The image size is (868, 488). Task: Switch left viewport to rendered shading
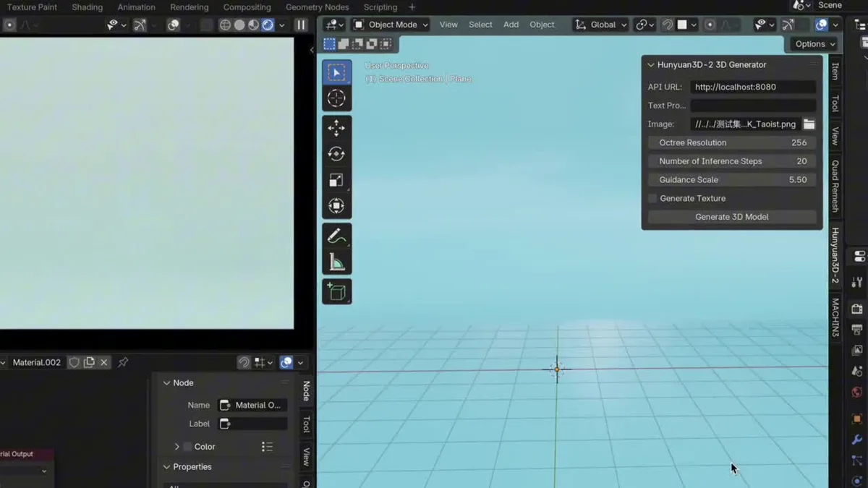tap(268, 25)
